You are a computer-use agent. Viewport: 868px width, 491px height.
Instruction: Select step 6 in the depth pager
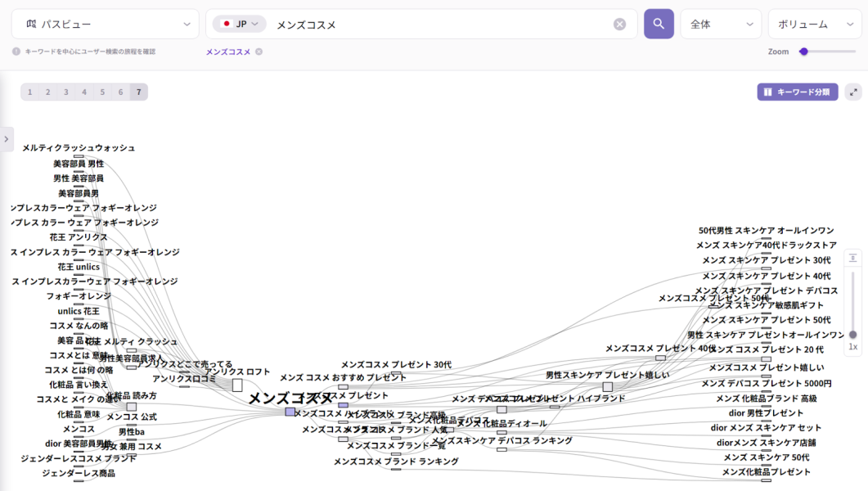[x=120, y=92]
